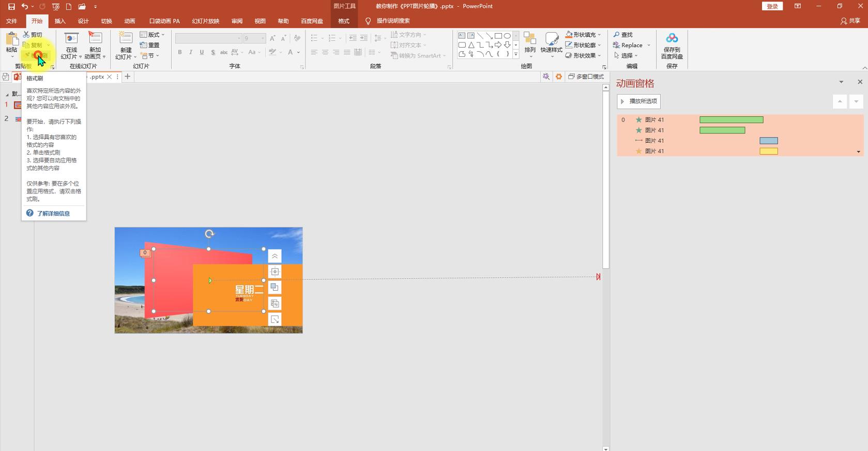This screenshot has height=451, width=868.
Task: Click the Paste (粘贴) icon
Action: pos(11,39)
